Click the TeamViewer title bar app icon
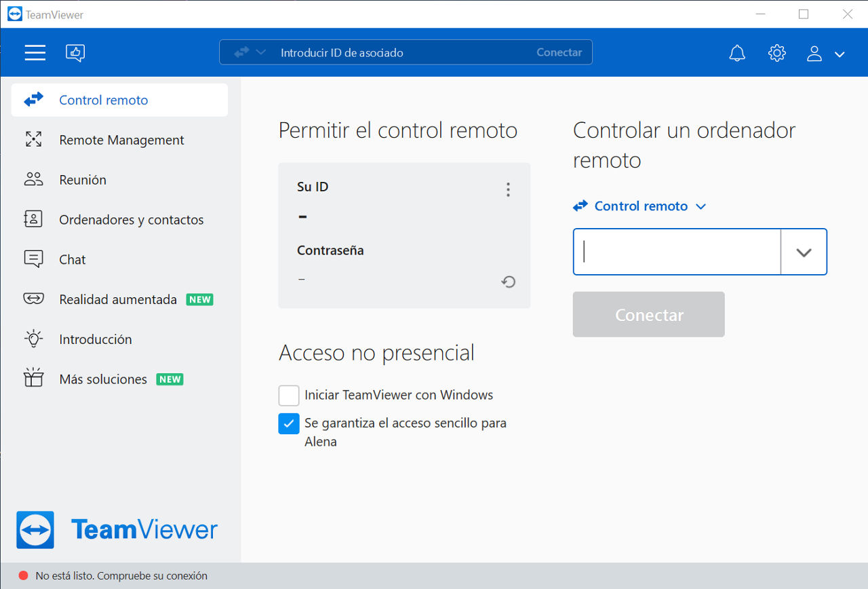This screenshot has width=868, height=589. pos(14,14)
